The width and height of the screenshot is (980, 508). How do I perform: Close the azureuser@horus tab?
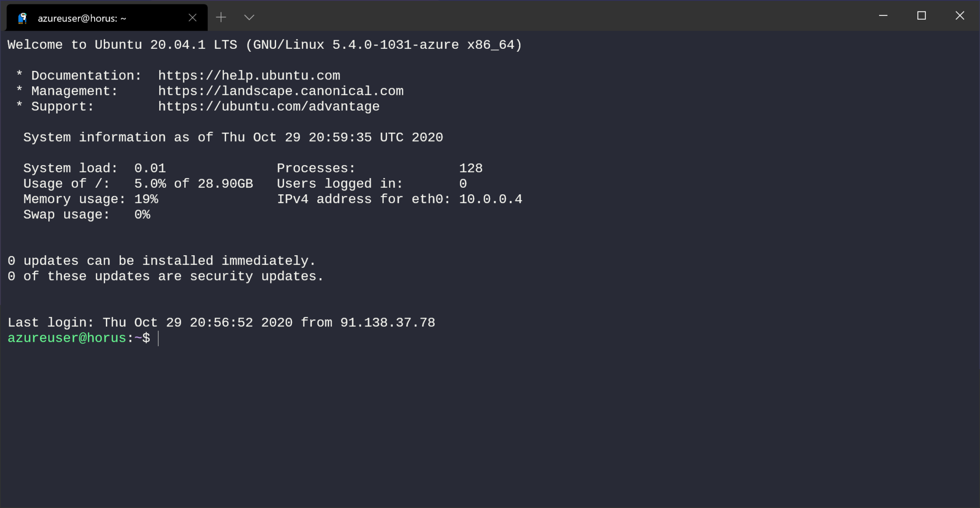tap(193, 17)
